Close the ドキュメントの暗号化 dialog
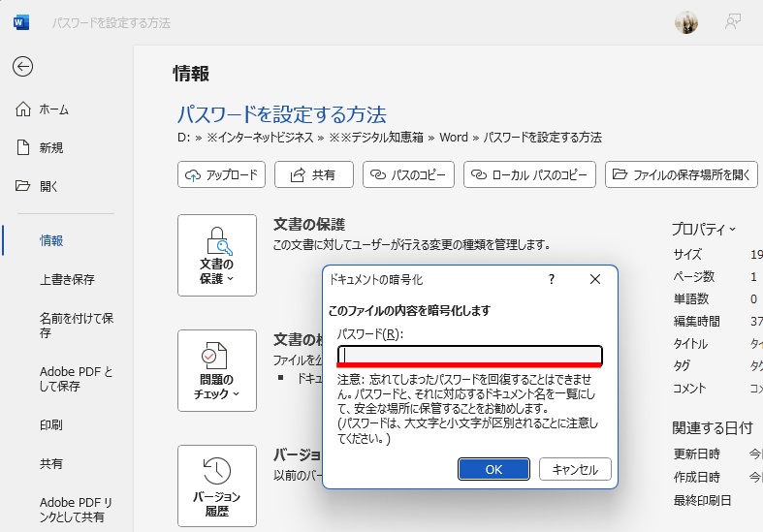The height and width of the screenshot is (532, 763). 594,279
